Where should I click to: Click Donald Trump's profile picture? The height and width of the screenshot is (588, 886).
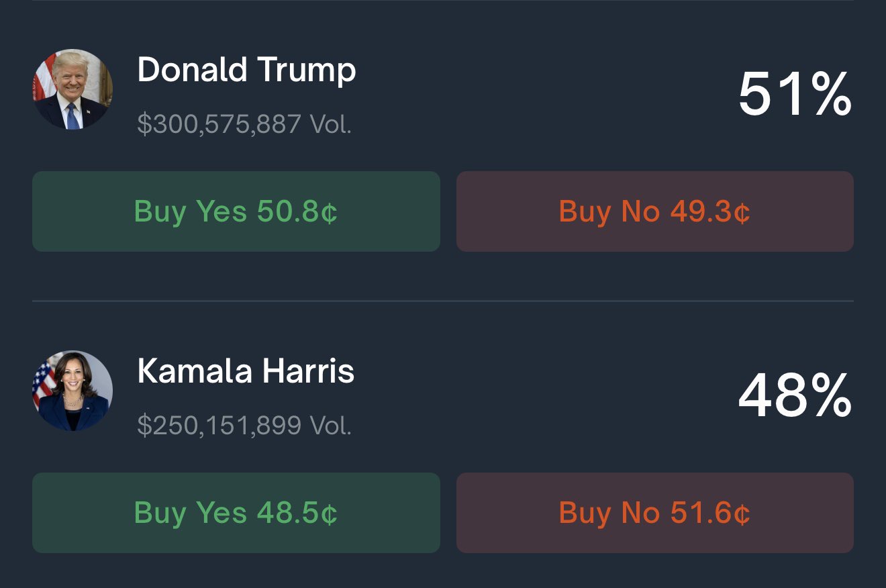click(x=72, y=88)
